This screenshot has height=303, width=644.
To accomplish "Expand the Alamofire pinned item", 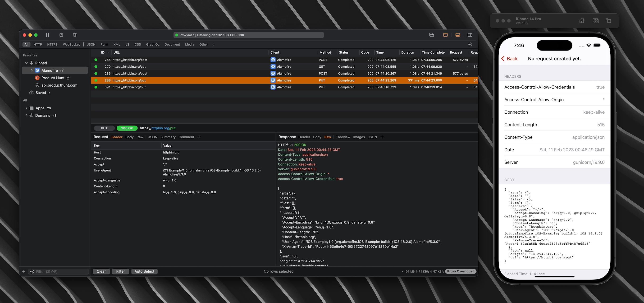I will [32, 70].
